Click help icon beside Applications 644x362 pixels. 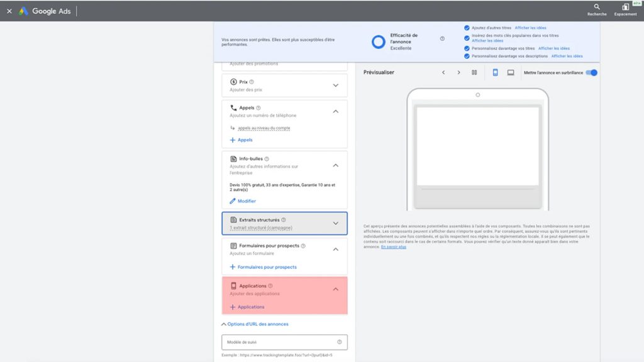tap(270, 286)
